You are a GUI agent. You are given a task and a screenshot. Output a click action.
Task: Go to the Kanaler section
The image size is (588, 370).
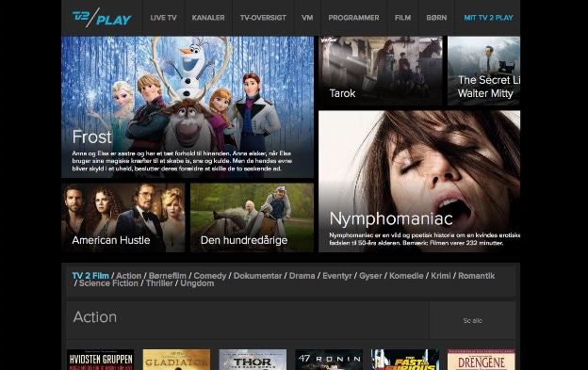(x=208, y=18)
